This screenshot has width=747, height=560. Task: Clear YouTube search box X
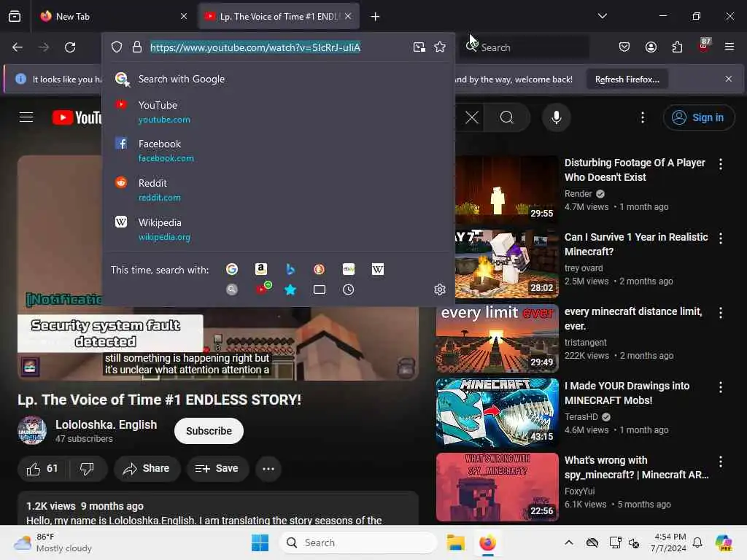(472, 117)
